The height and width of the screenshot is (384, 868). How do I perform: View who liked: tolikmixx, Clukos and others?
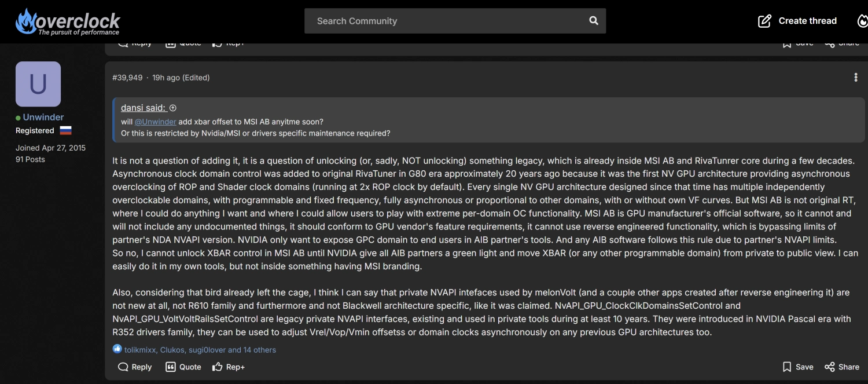point(200,350)
